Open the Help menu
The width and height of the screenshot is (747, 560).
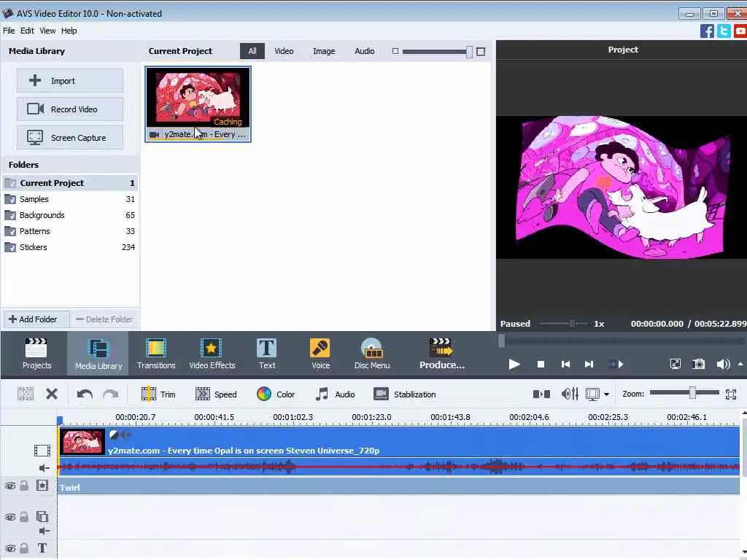(69, 31)
